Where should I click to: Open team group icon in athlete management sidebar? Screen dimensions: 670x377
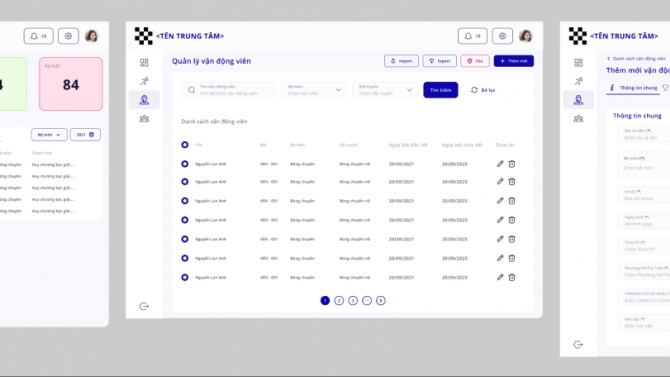(144, 118)
